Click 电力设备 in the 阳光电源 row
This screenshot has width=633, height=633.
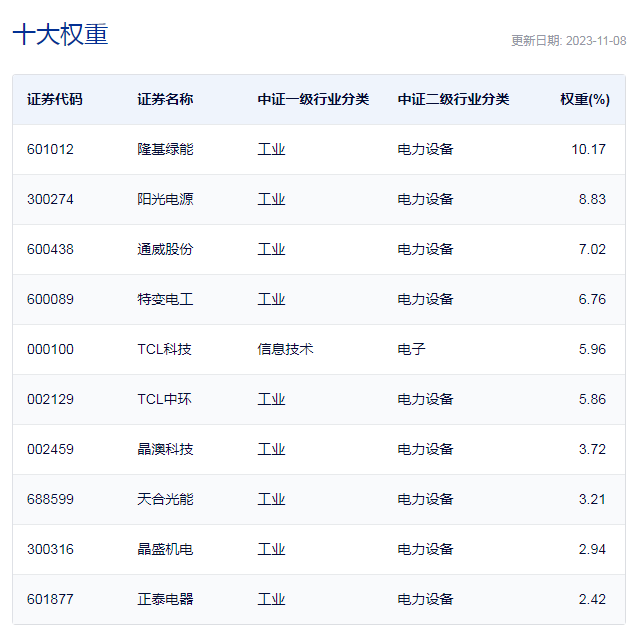click(x=425, y=199)
